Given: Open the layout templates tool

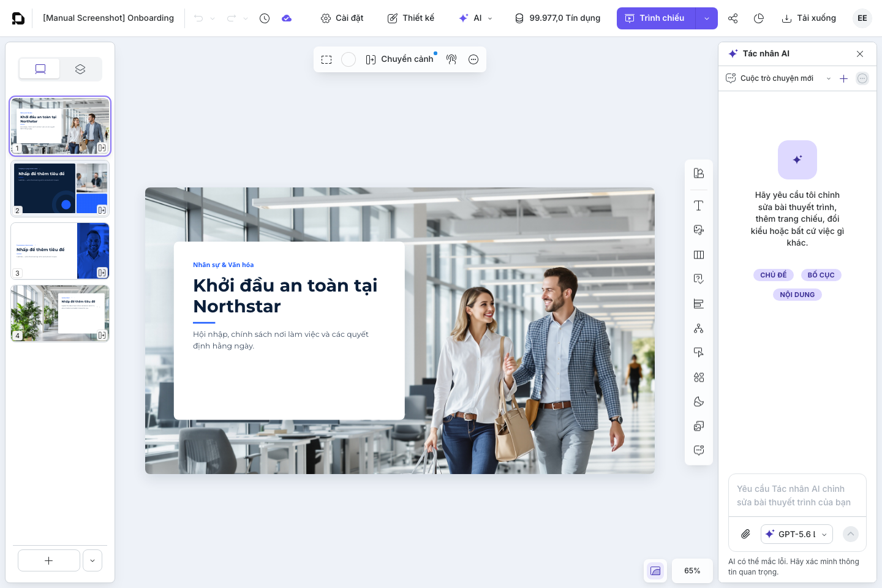Looking at the screenshot, I should [698, 173].
